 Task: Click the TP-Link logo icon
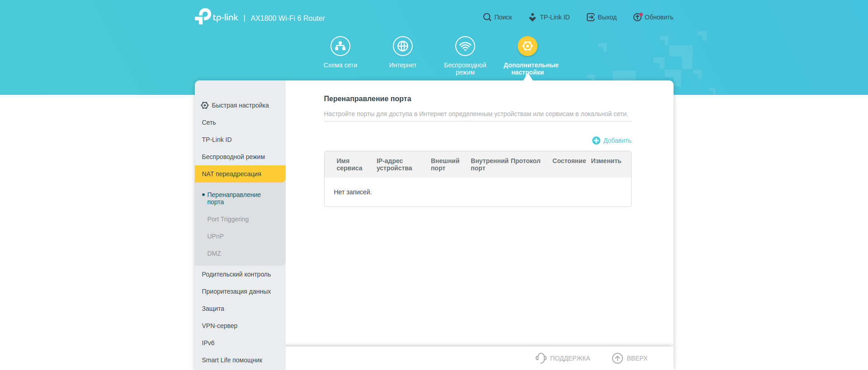point(203,16)
